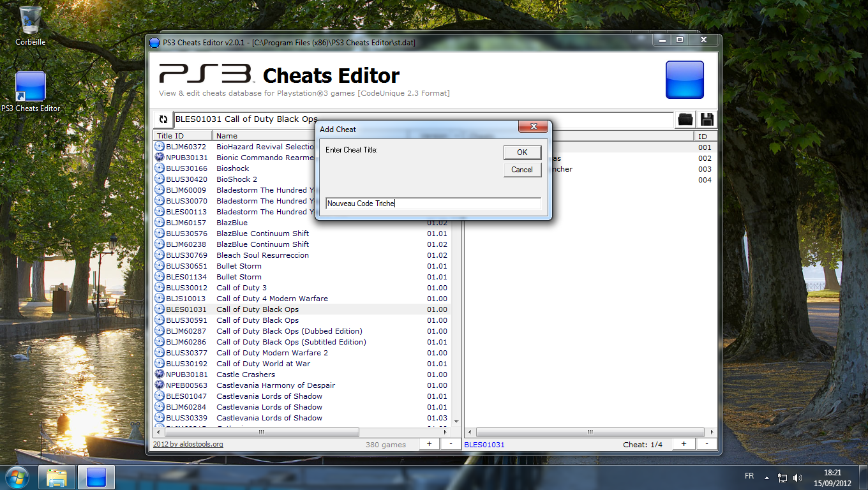Remove game with minus button
The height and width of the screenshot is (490, 868).
pos(451,444)
